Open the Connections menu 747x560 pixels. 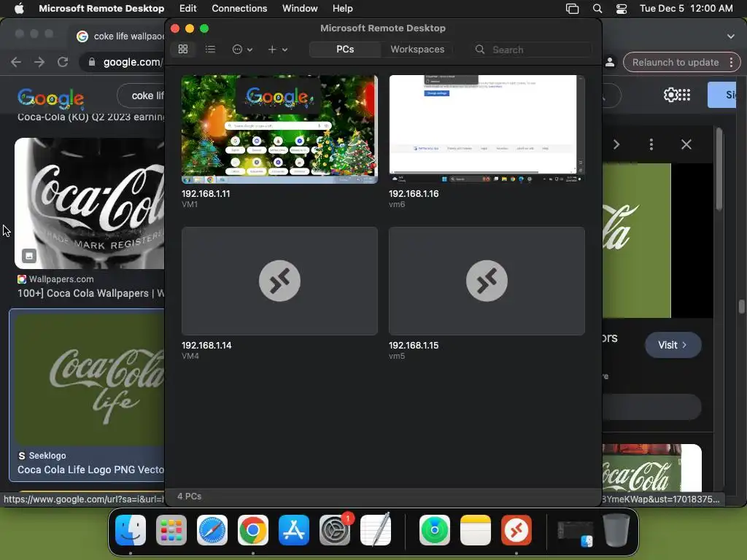(x=239, y=9)
